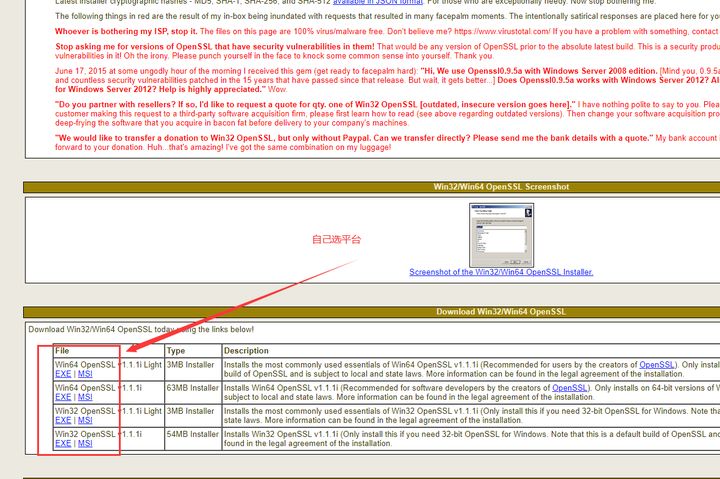
Task: Select '3MB Installer' cell in Win32 Light row
Action: (193, 416)
